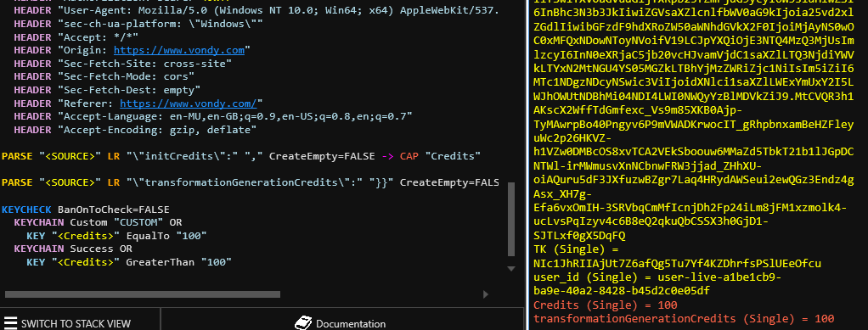Image resolution: width=868 pixels, height=330 pixels.
Task: Click the KEY Credits GreaterThan "100" line
Action: tap(128, 263)
